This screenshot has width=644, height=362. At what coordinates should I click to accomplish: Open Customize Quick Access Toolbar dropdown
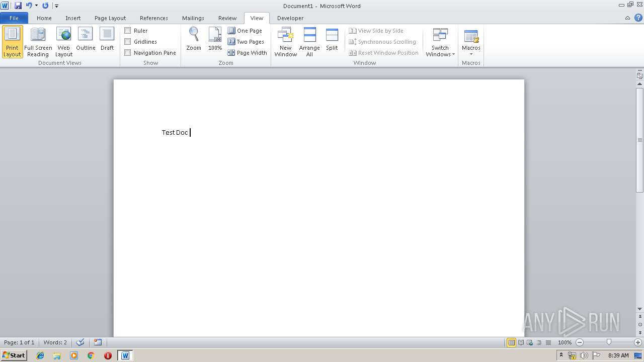56,6
